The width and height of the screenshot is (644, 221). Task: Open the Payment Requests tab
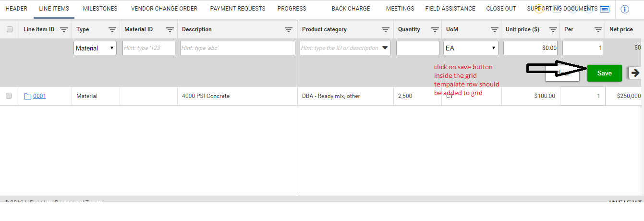[238, 9]
